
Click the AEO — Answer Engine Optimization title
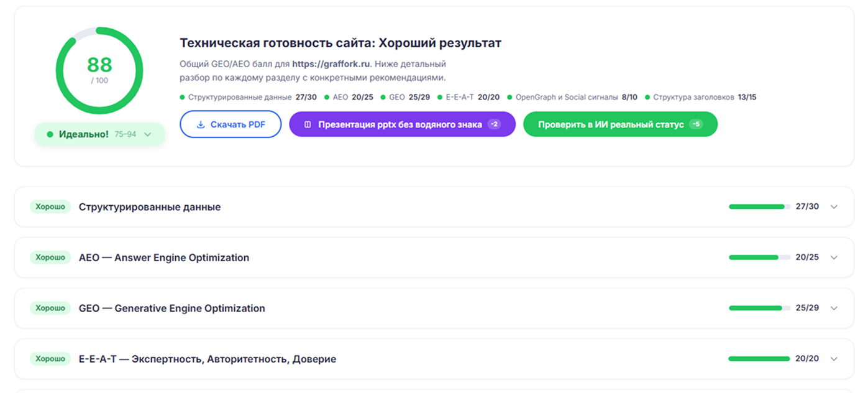coord(164,257)
